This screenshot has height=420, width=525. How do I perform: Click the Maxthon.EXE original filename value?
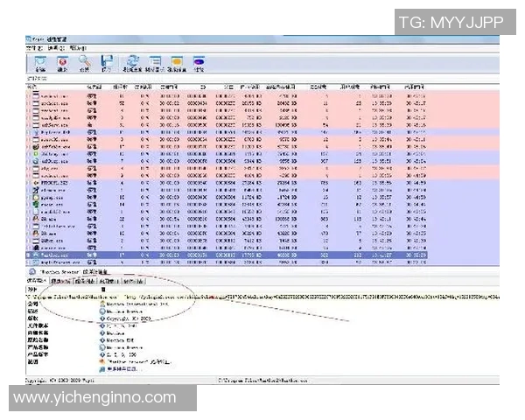pyautogui.click(x=120, y=340)
